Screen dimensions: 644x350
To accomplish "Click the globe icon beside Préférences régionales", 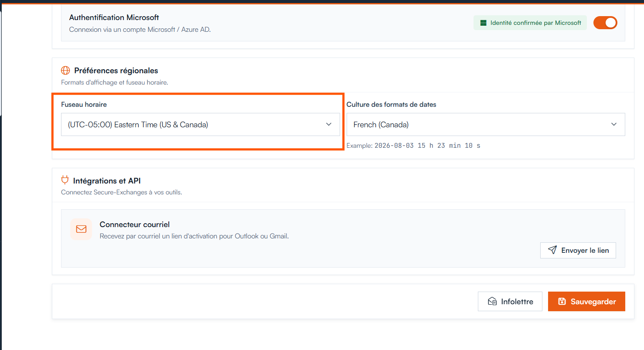I will tap(65, 71).
